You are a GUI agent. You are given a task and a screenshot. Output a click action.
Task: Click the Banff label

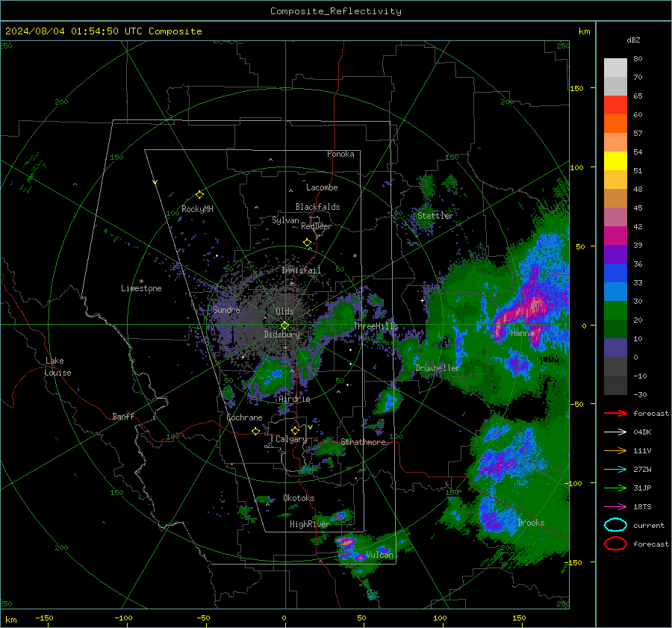point(123,417)
